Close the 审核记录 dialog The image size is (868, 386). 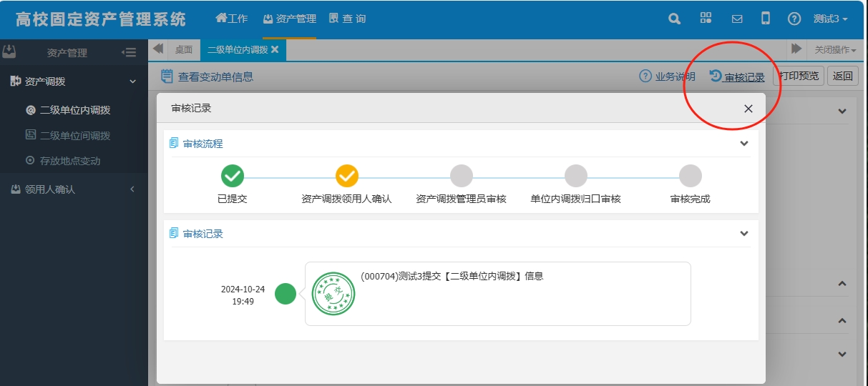[748, 109]
